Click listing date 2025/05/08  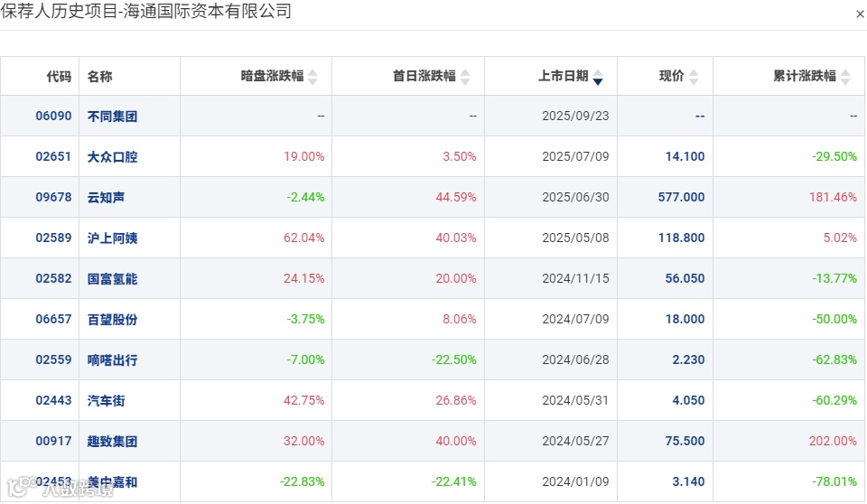[x=575, y=238]
